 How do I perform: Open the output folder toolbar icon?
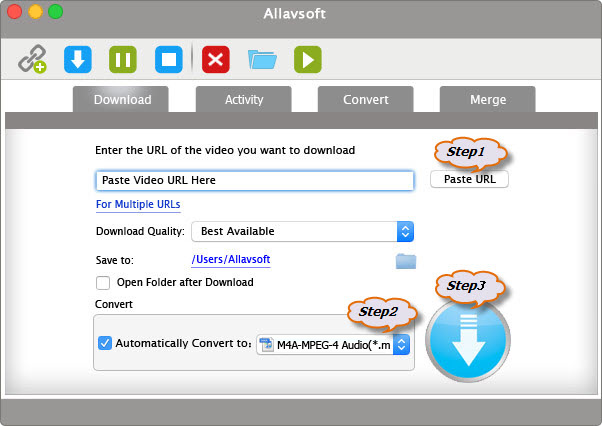(262, 59)
